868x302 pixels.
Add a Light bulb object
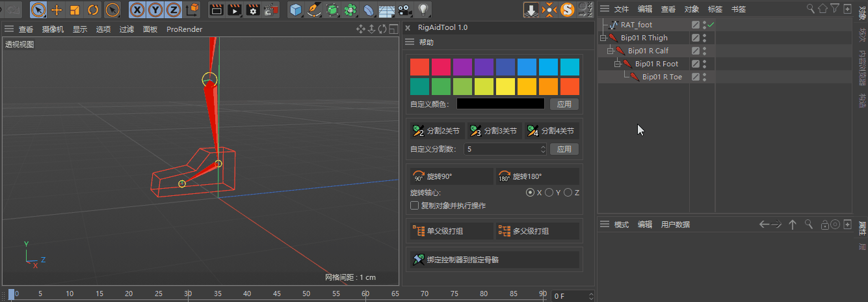pos(423,9)
